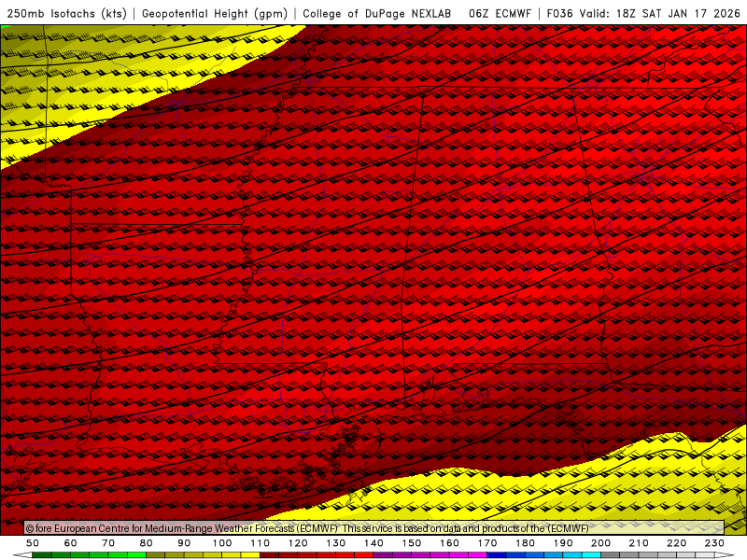Click the 'Valid: 18Z SAT JAN 17 2026' timestamp
Viewport: 747px width, 560px height.
coord(660,14)
